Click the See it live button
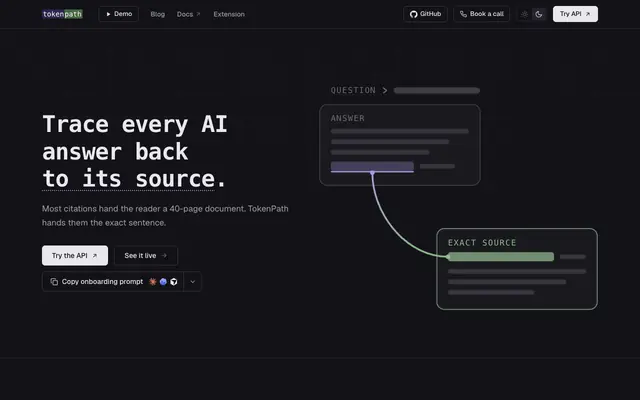The height and width of the screenshot is (400, 640). pyautogui.click(x=146, y=256)
